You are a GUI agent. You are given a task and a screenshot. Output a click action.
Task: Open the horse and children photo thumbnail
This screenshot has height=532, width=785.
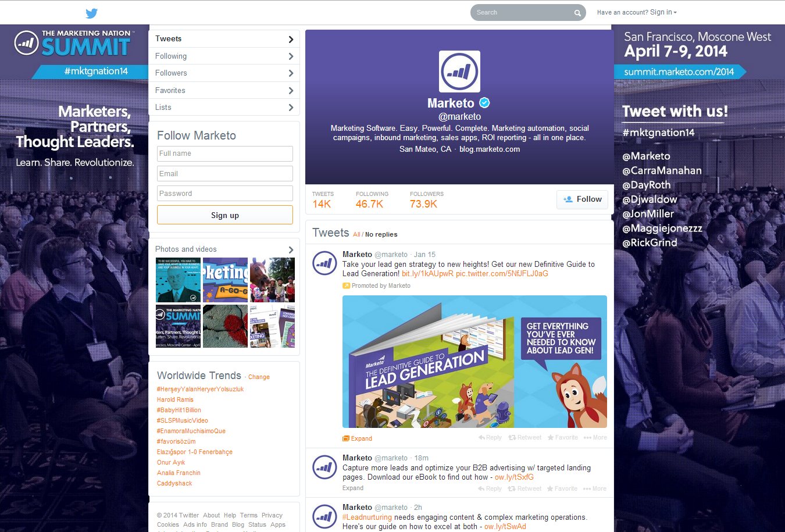coord(273,280)
